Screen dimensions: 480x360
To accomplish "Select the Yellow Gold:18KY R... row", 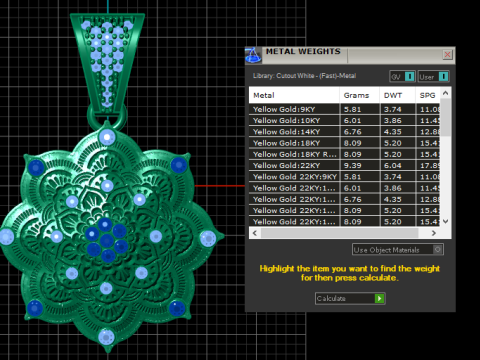I will (x=345, y=154).
